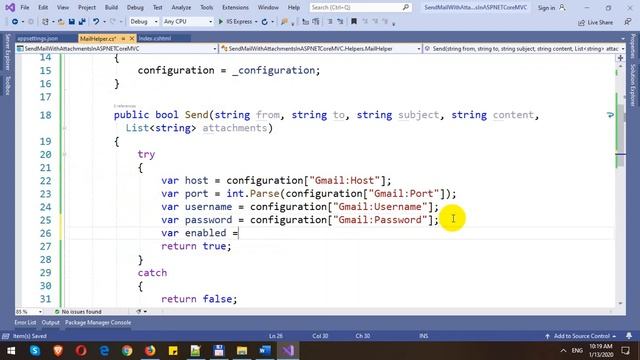Viewport: 640px width, 360px height.
Task: Collapse the Send method at line 18
Action: click(x=64, y=128)
